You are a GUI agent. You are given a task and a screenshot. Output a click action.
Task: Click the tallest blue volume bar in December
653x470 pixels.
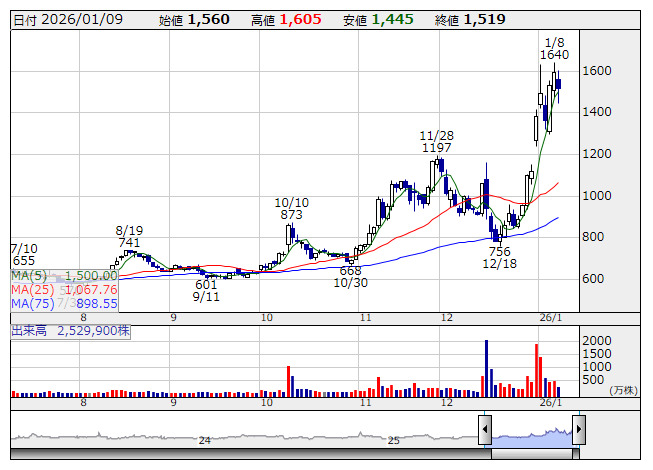point(487,367)
